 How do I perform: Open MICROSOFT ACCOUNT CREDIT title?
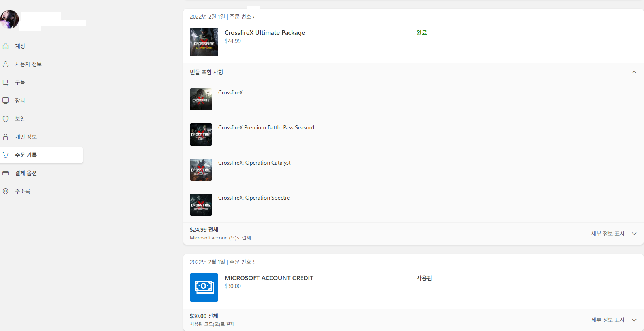pos(269,278)
